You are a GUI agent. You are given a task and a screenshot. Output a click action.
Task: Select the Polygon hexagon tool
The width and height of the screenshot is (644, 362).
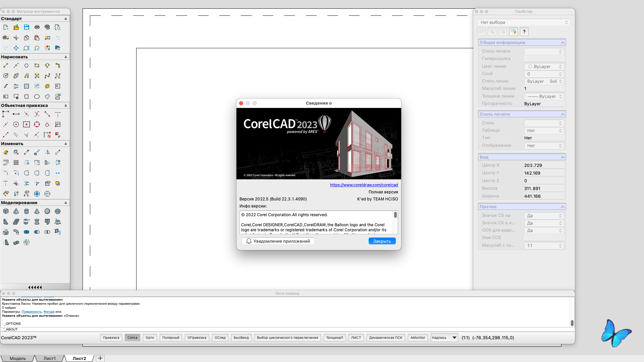tap(26, 65)
